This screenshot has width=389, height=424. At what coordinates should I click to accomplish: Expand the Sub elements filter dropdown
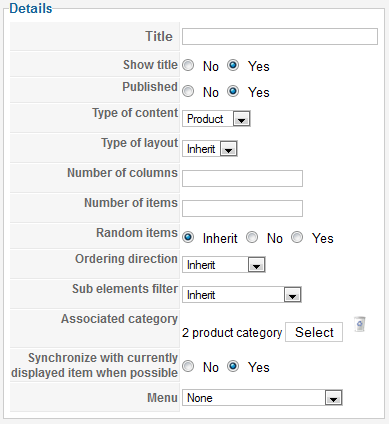pos(242,295)
